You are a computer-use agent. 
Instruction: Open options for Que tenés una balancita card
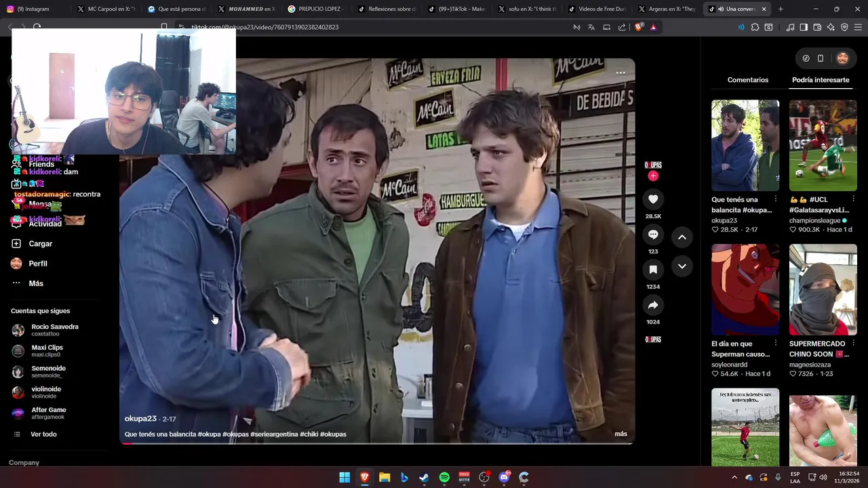(775, 199)
